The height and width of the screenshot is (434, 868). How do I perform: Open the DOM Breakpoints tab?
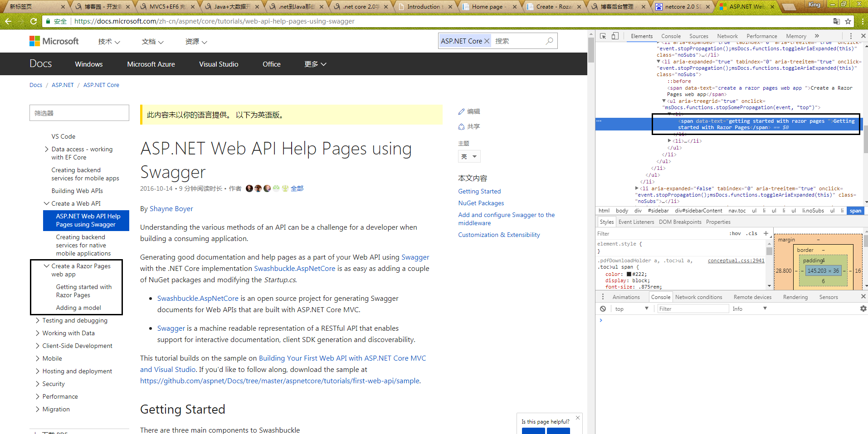coord(680,222)
